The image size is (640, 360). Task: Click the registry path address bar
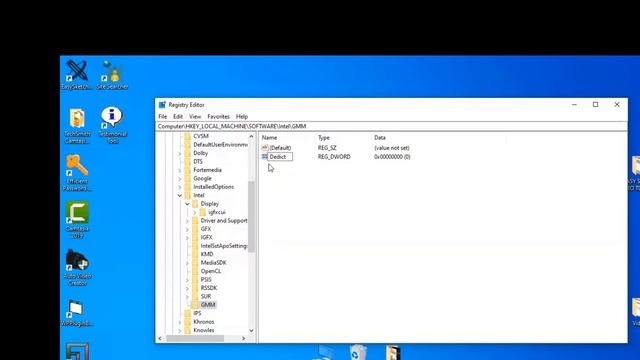pyautogui.click(x=391, y=127)
